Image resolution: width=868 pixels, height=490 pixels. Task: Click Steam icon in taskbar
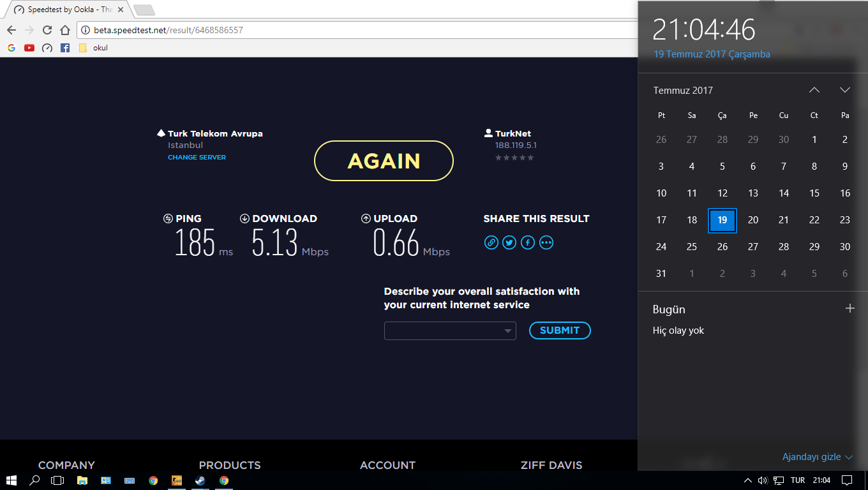coord(200,480)
